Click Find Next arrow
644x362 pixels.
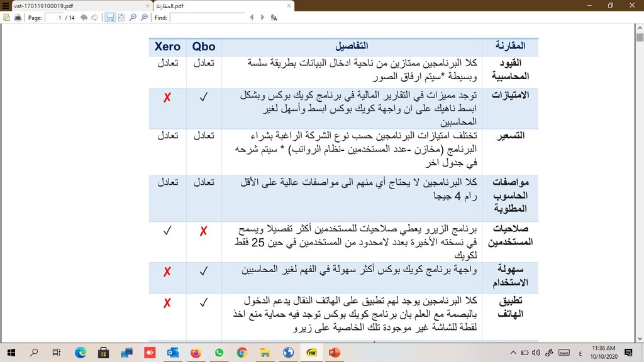(x=263, y=18)
